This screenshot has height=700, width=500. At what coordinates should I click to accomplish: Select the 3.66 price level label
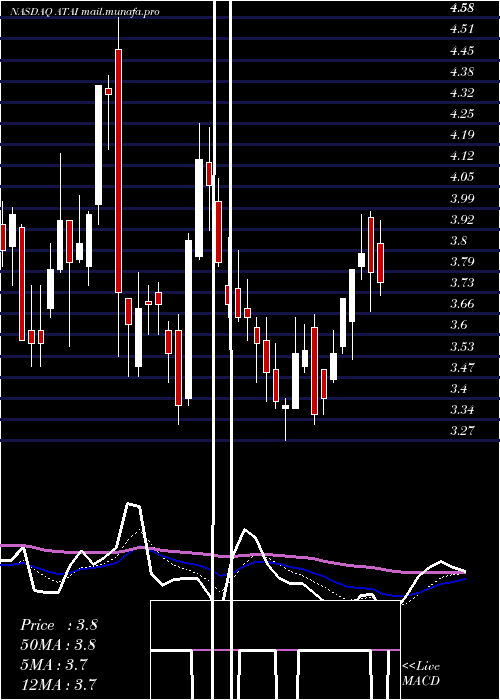462,304
